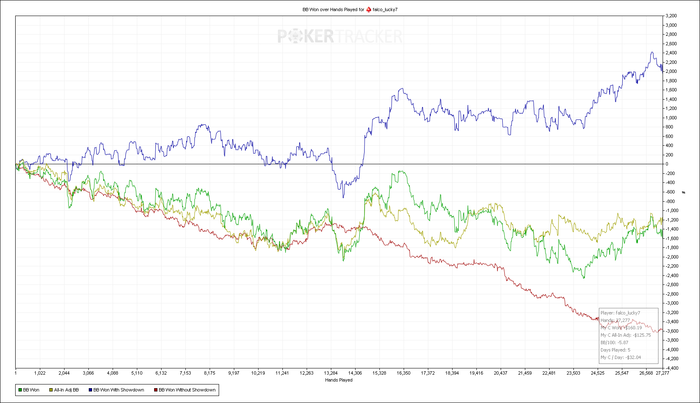Click the '2,000' y-axis tick label
The height and width of the screenshot is (403, 700).
click(x=671, y=71)
